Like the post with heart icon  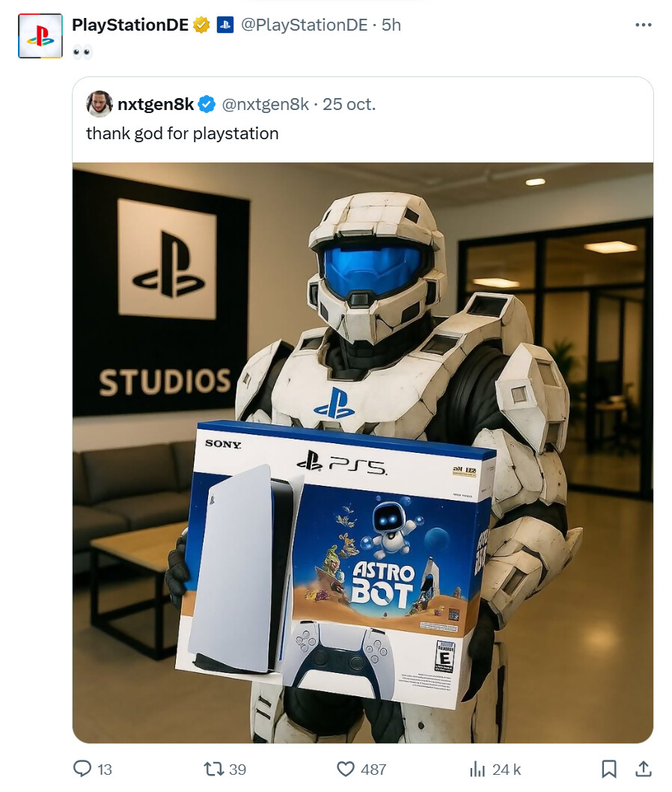coord(345,769)
